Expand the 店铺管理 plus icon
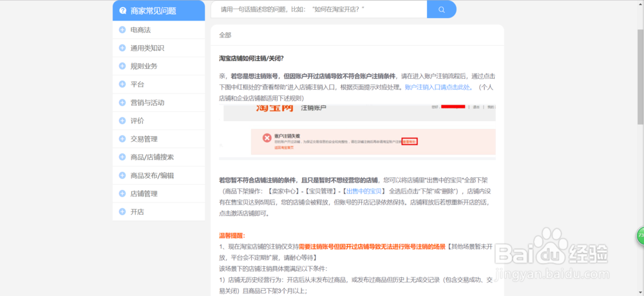This screenshot has height=296, width=644. 122,193
